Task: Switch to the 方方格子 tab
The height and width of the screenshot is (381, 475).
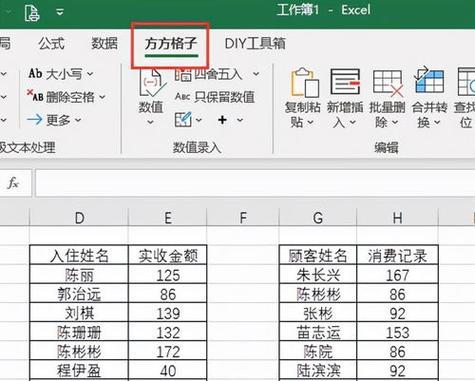Action: (171, 44)
